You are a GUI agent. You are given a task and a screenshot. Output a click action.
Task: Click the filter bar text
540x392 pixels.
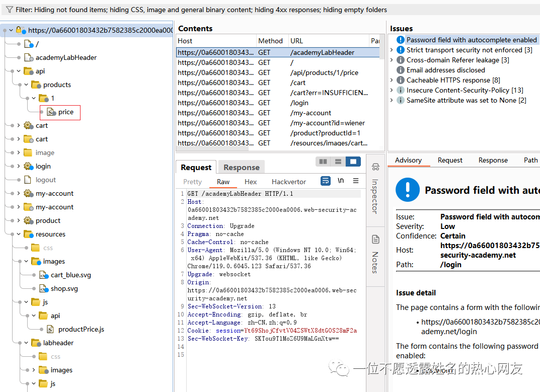(x=201, y=10)
